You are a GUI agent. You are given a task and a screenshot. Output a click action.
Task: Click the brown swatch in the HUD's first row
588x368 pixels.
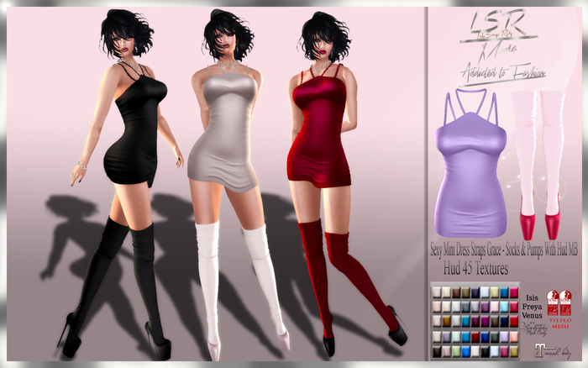tap(456, 292)
